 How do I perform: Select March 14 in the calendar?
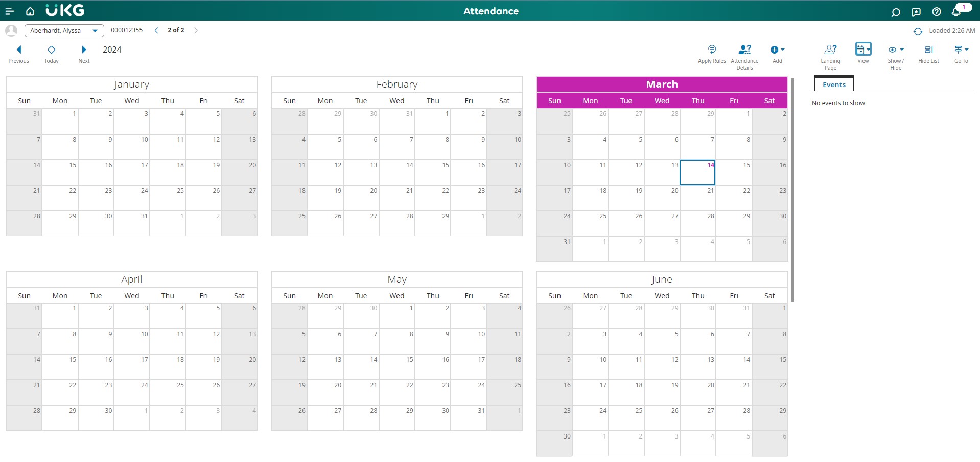coord(697,173)
